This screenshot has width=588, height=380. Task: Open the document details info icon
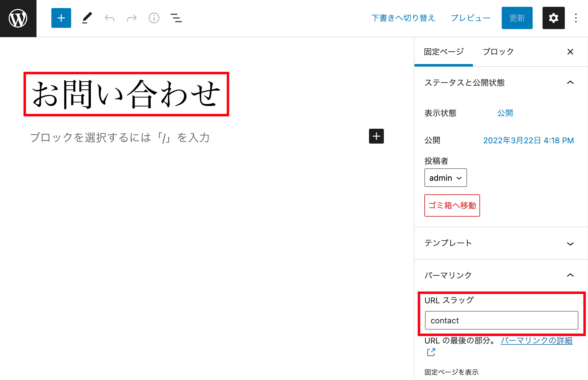tap(154, 18)
